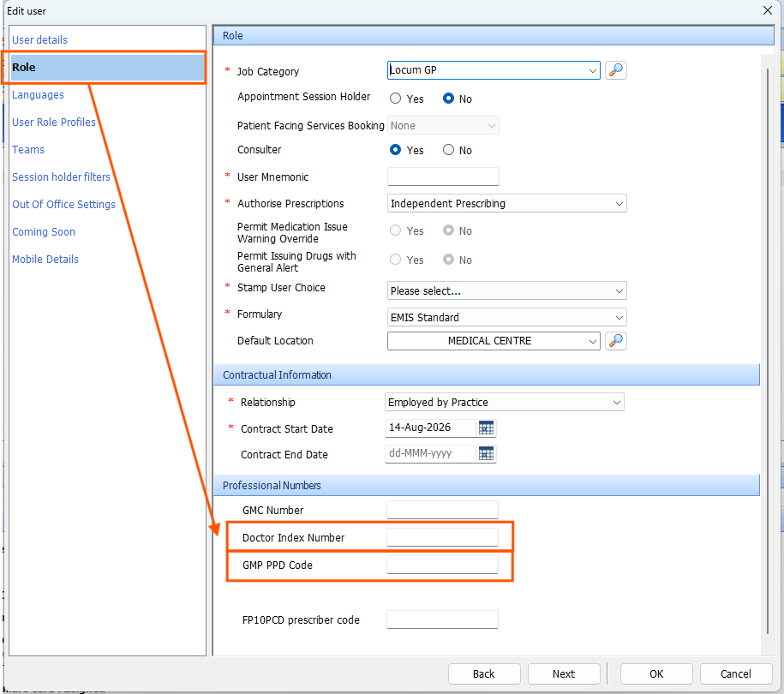Open the Contract End Date calendar picker

click(486, 453)
